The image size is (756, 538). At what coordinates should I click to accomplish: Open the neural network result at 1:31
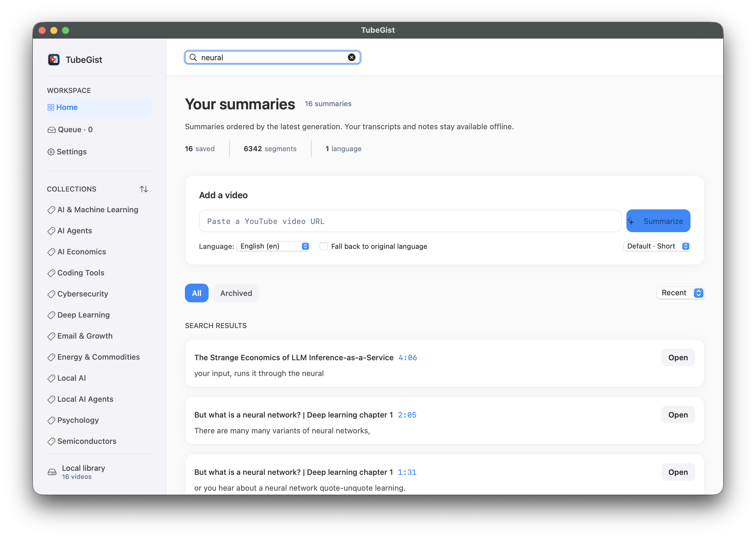[678, 472]
